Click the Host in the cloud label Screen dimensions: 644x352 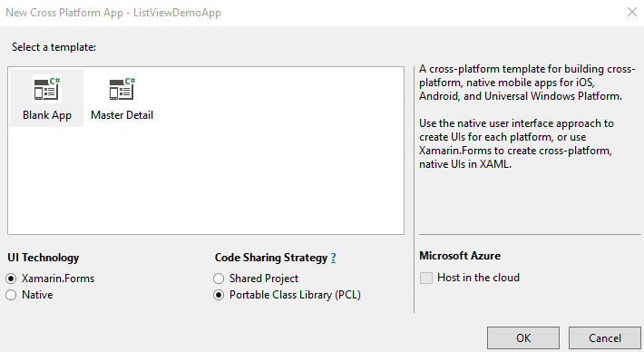point(479,278)
